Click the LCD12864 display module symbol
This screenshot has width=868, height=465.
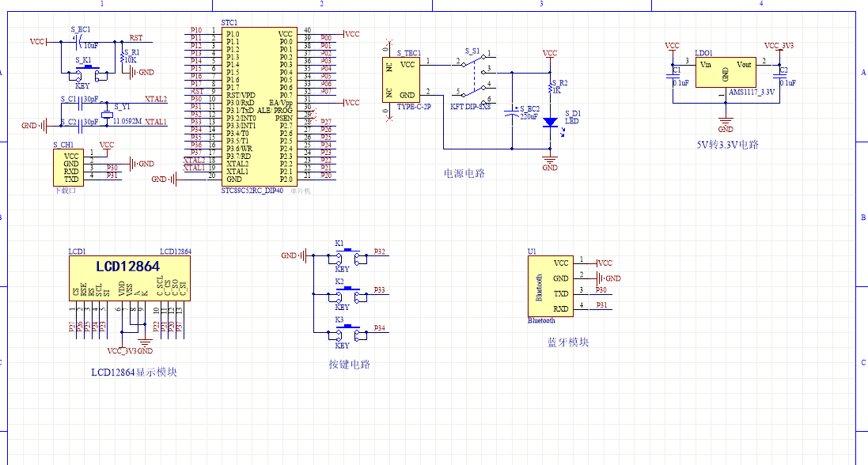(129, 277)
